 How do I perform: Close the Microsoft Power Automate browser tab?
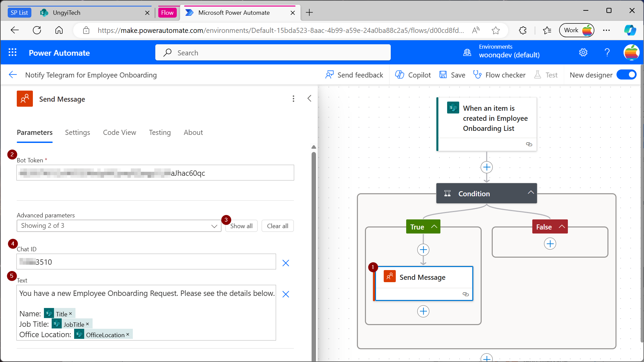point(292,13)
